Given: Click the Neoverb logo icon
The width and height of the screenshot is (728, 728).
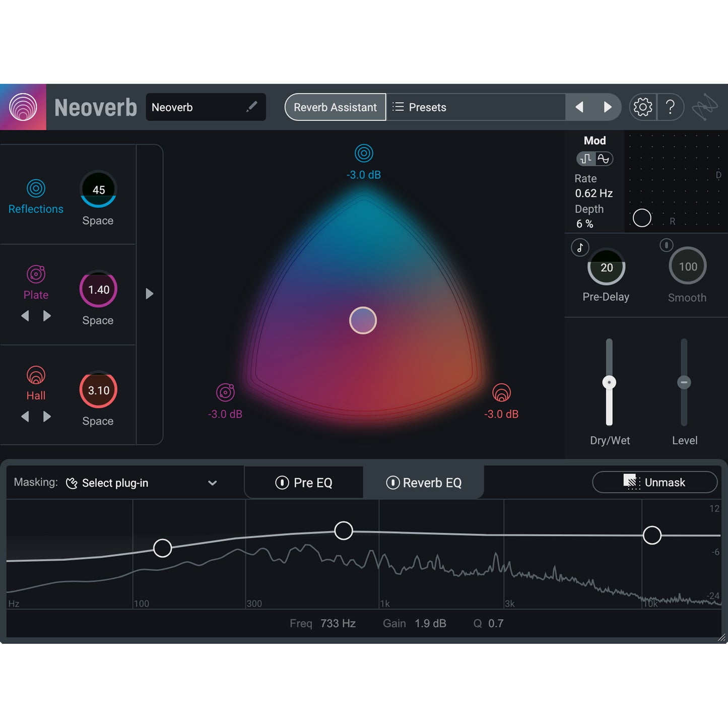Looking at the screenshot, I should [x=23, y=107].
